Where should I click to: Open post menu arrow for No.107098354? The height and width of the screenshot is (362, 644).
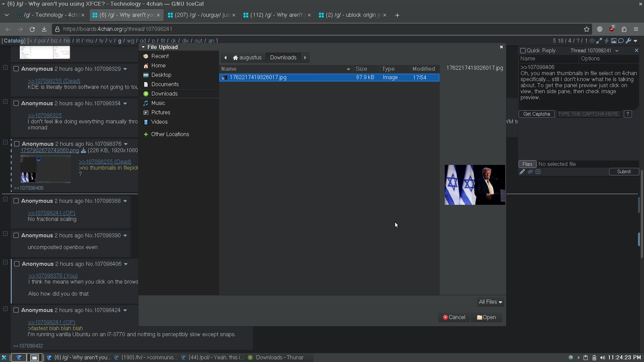125,104
